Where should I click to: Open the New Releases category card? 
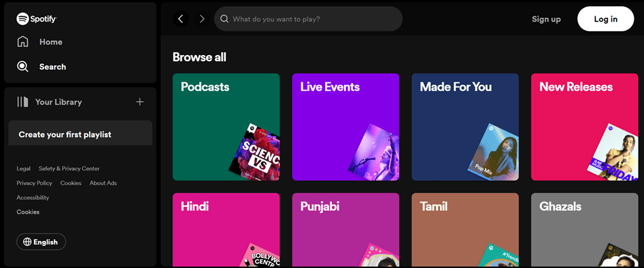(x=584, y=127)
